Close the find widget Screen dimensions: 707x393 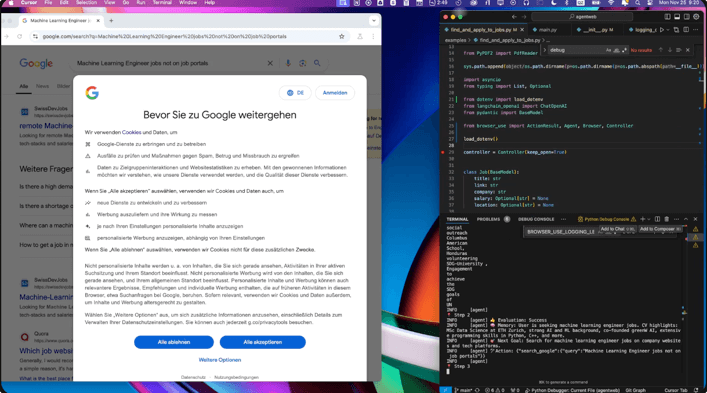tap(688, 50)
